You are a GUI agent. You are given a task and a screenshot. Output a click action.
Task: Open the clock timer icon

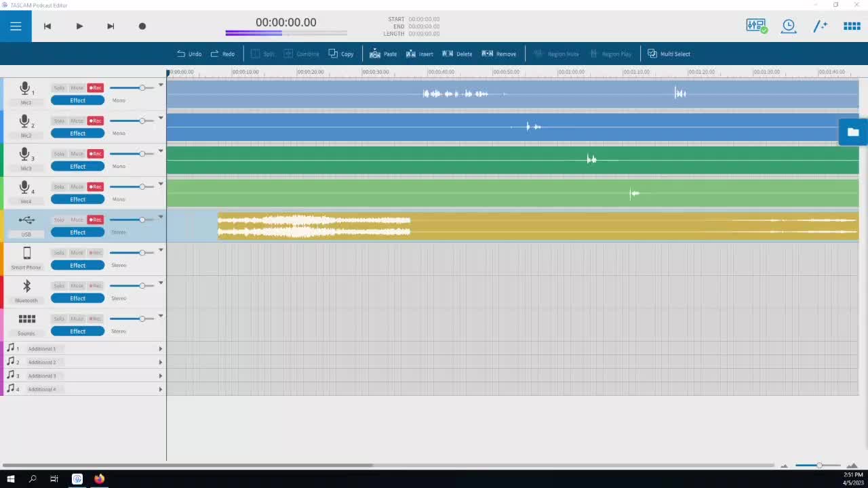tap(789, 26)
